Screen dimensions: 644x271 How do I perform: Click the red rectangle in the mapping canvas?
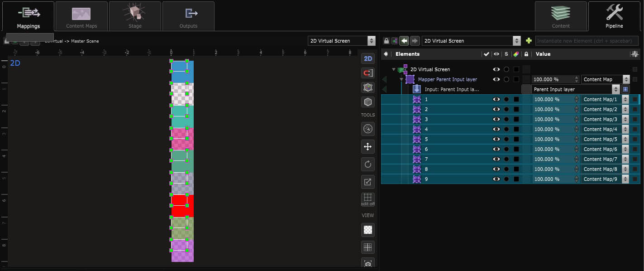point(183,206)
